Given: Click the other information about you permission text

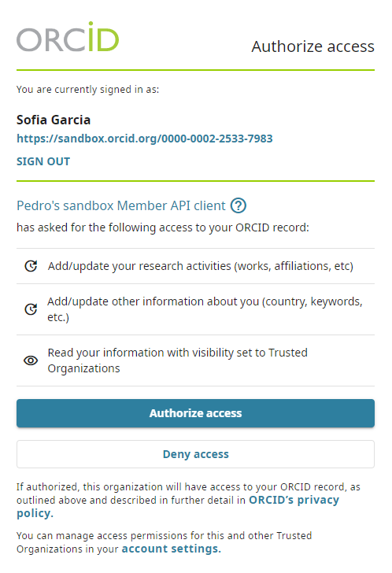Looking at the screenshot, I should tap(205, 309).
